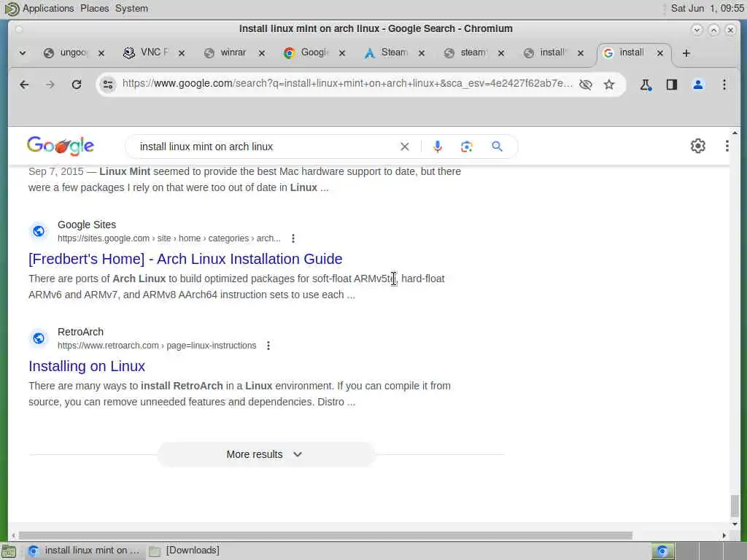
Task: Click the show desktop icon in taskbar
Action: 9,551
